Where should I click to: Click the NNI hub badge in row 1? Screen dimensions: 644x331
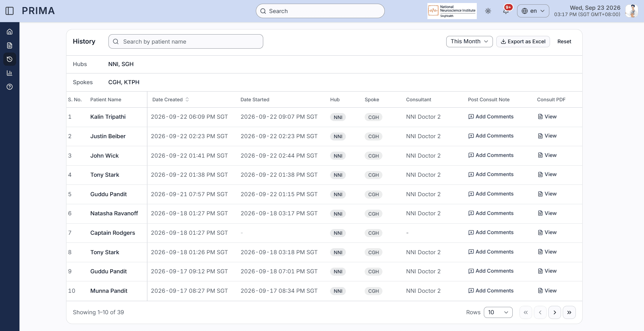(338, 117)
